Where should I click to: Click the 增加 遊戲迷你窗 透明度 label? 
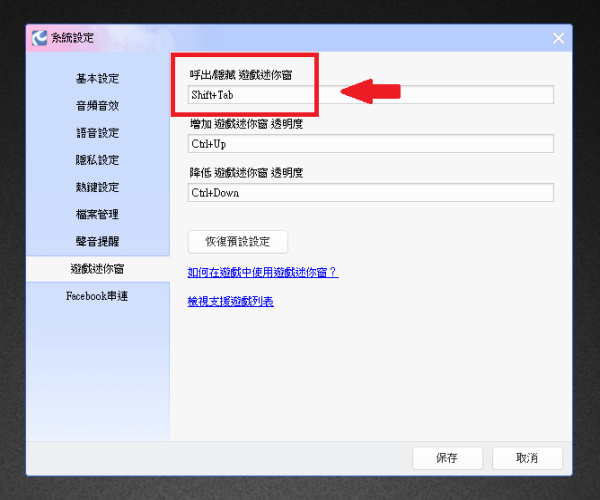(246, 124)
